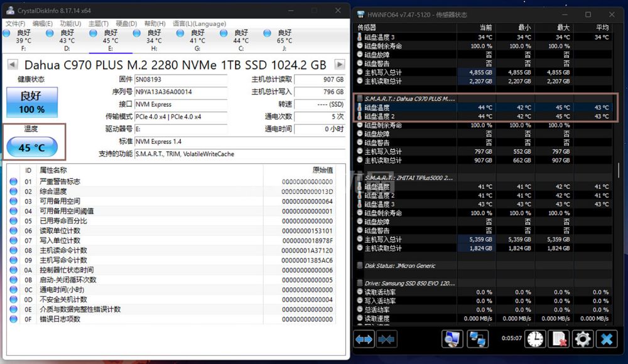
Task: Click thermometer icon of ZHITAI 磁盘温度 3 row
Action: (360, 204)
